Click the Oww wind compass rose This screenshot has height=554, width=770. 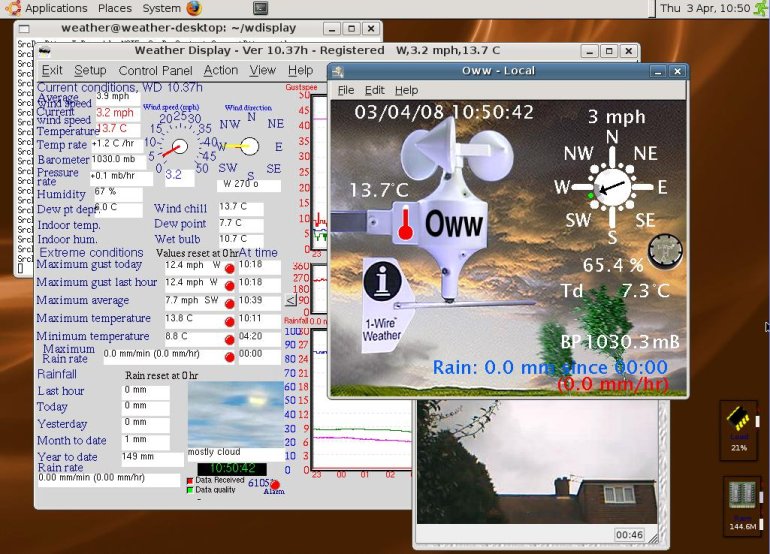pyautogui.click(x=612, y=187)
